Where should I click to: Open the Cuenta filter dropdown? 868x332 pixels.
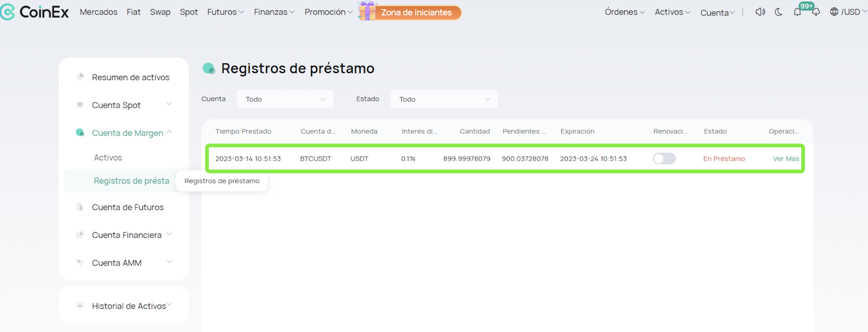click(285, 99)
